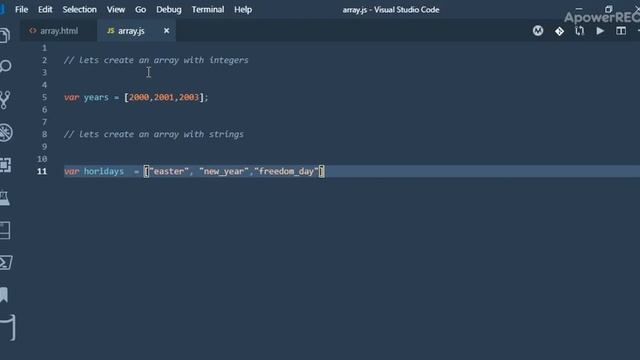
Task: Open the Terminal menu
Action: (208, 9)
